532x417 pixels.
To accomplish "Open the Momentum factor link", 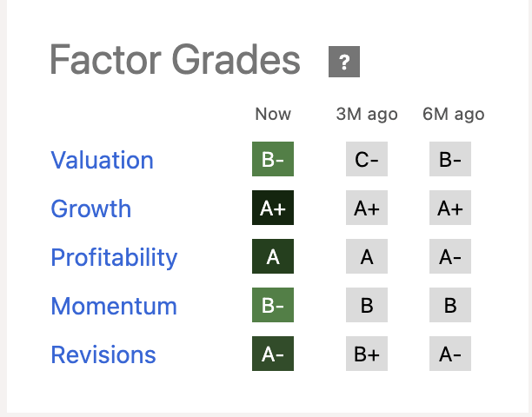I will (x=114, y=307).
